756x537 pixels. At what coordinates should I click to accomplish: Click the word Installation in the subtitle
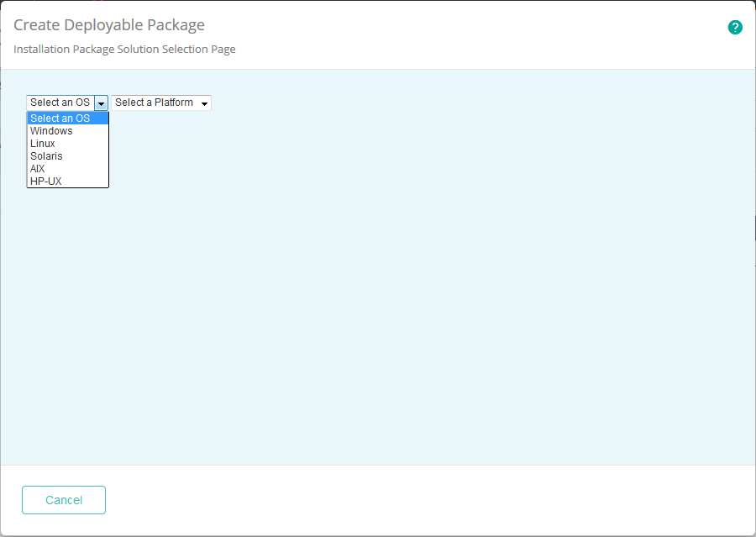click(x=39, y=50)
